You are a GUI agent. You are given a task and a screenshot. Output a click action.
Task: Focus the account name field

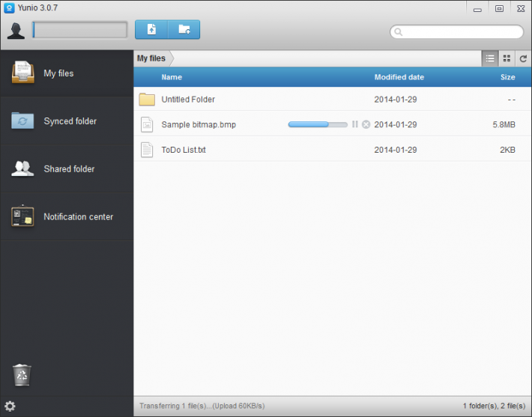click(x=79, y=30)
